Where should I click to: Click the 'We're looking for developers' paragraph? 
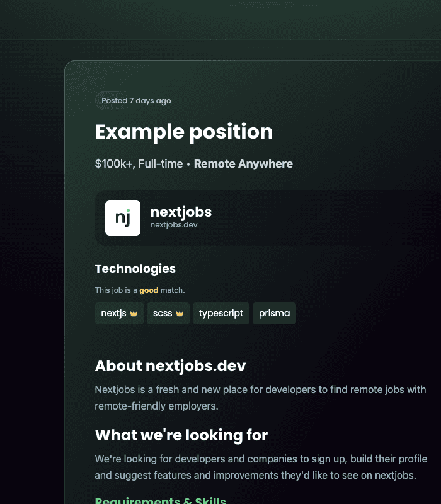pos(261,467)
